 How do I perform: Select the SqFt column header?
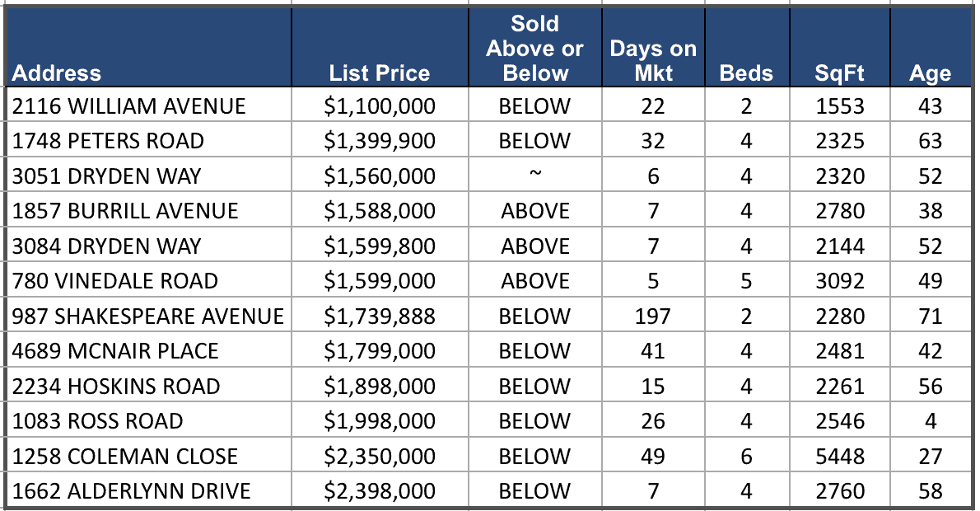click(x=839, y=73)
